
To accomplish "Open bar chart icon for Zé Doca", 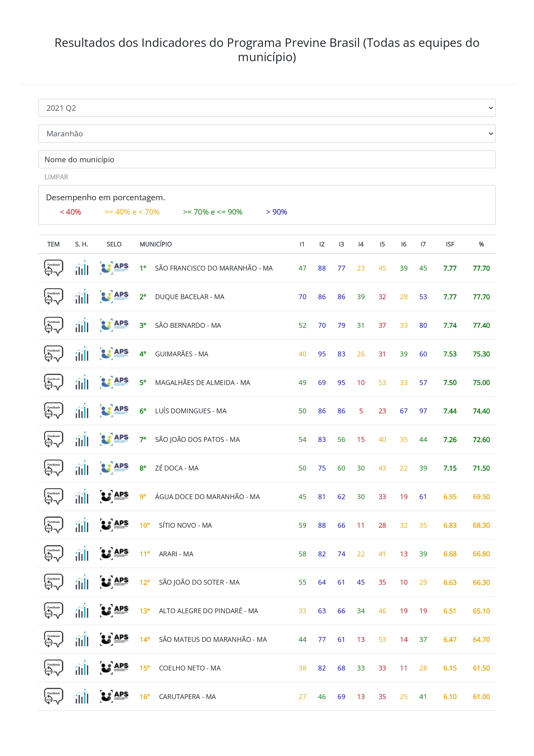I will click(81, 468).
